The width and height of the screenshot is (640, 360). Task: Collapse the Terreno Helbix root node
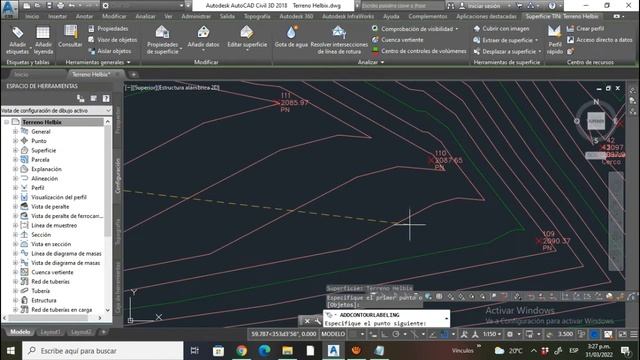tap(6, 122)
